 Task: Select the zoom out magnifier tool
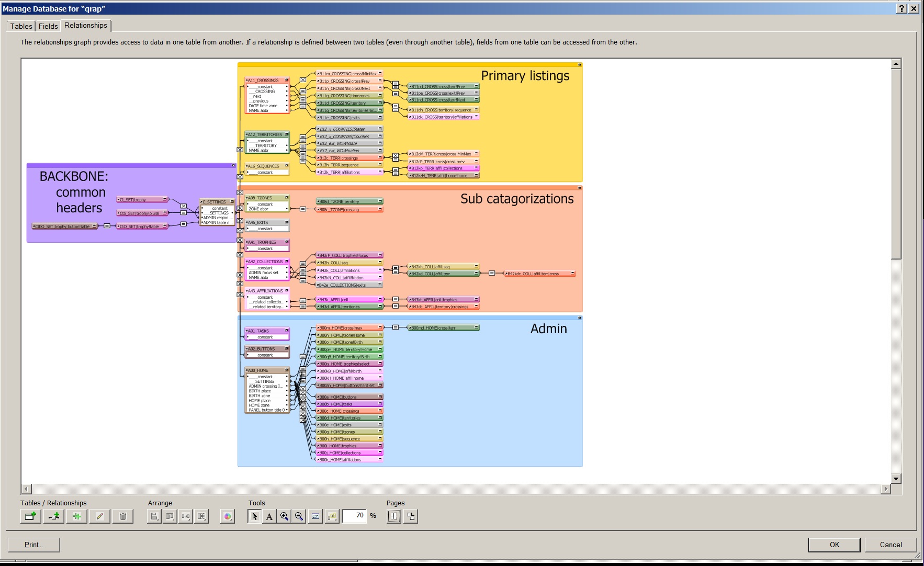299,516
